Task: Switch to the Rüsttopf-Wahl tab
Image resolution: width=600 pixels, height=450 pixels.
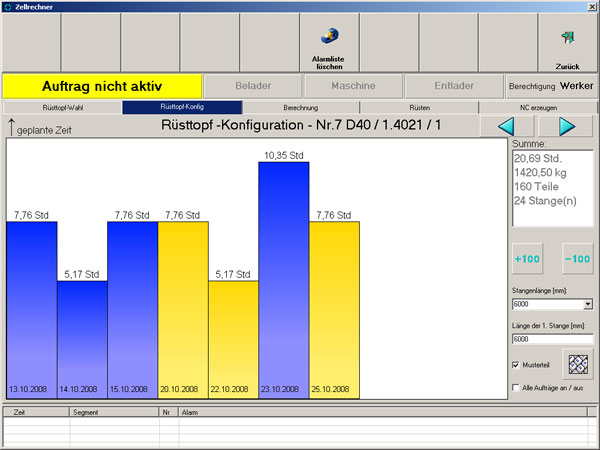Action: pos(63,108)
